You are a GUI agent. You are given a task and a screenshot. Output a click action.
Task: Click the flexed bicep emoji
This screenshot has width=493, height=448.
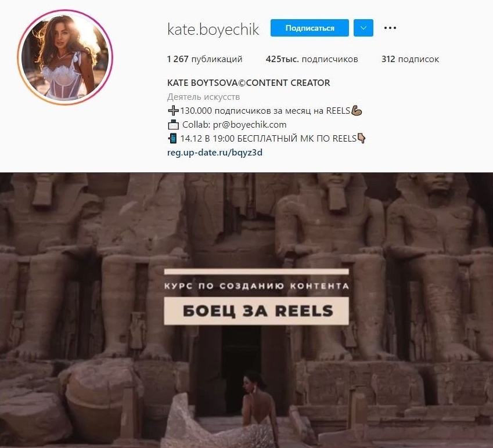pyautogui.click(x=357, y=111)
